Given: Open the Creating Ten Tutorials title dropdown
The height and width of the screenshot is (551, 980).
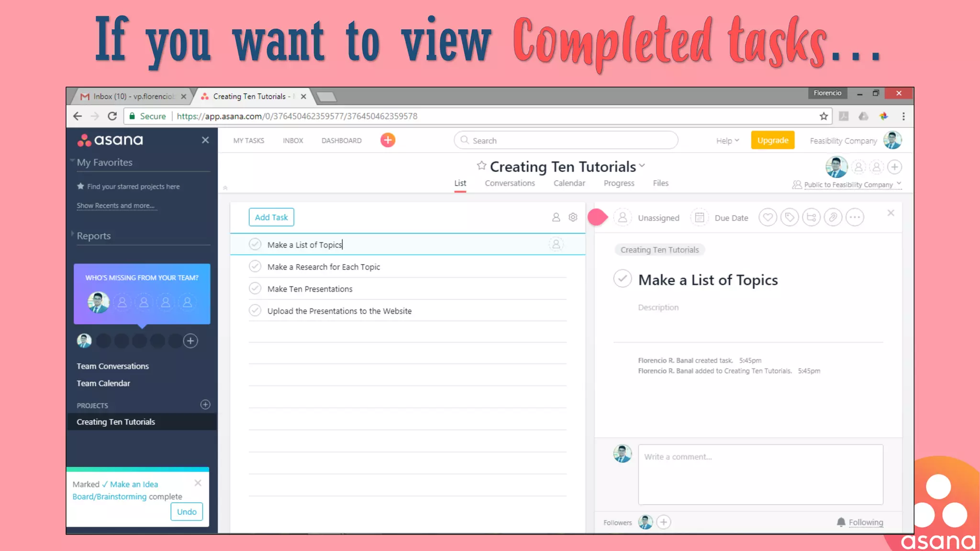Looking at the screenshot, I should point(642,165).
